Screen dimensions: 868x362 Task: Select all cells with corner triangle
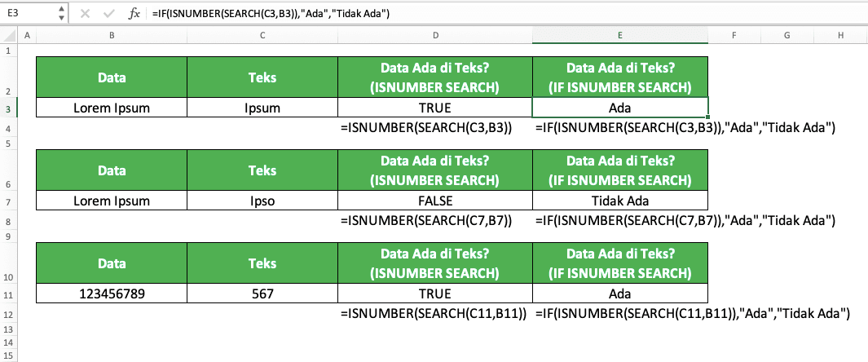pos(9,36)
